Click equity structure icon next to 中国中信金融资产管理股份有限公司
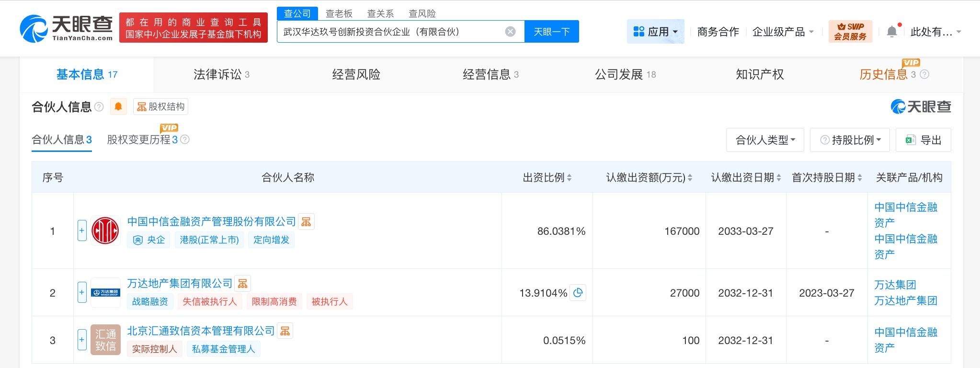This screenshot has width=980, height=368. [306, 221]
